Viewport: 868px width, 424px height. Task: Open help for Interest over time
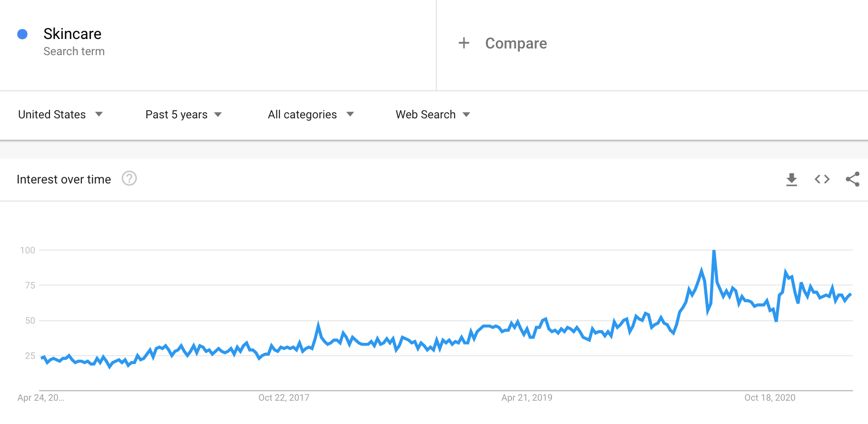click(x=129, y=178)
